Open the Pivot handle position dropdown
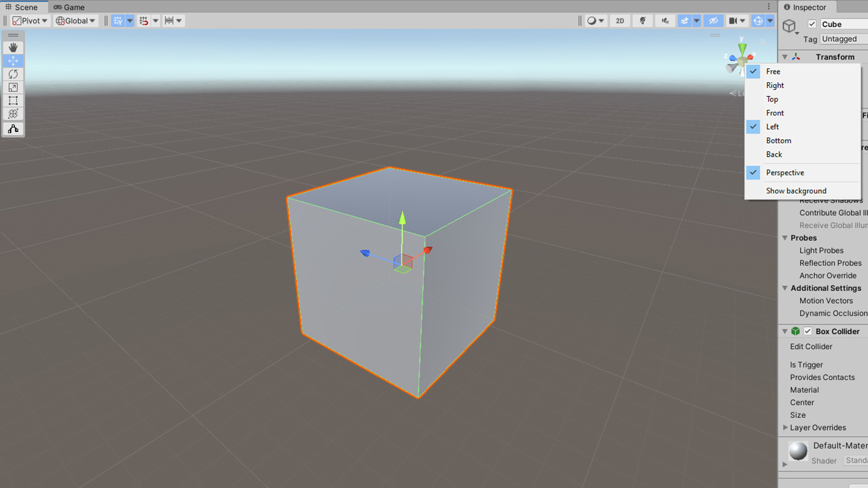The image size is (868, 488). coord(30,21)
